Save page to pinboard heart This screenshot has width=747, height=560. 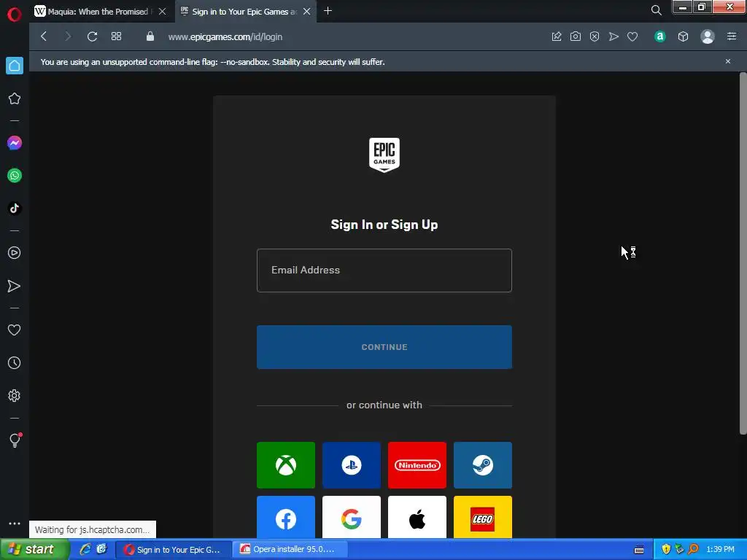(632, 36)
